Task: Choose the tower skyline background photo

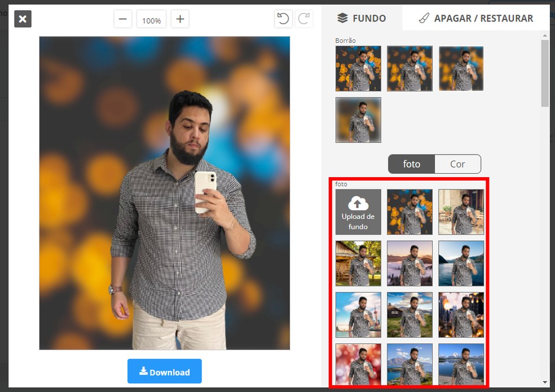Action: [358, 315]
